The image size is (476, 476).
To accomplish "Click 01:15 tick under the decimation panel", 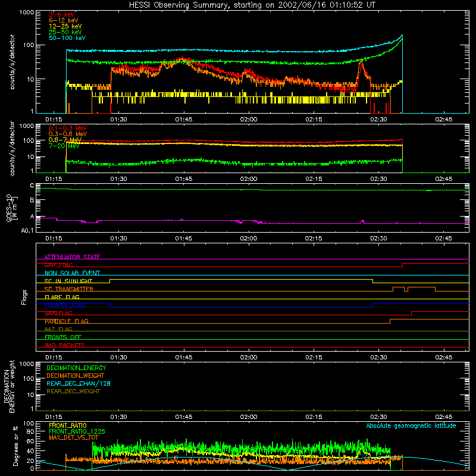I will pos(54,417).
